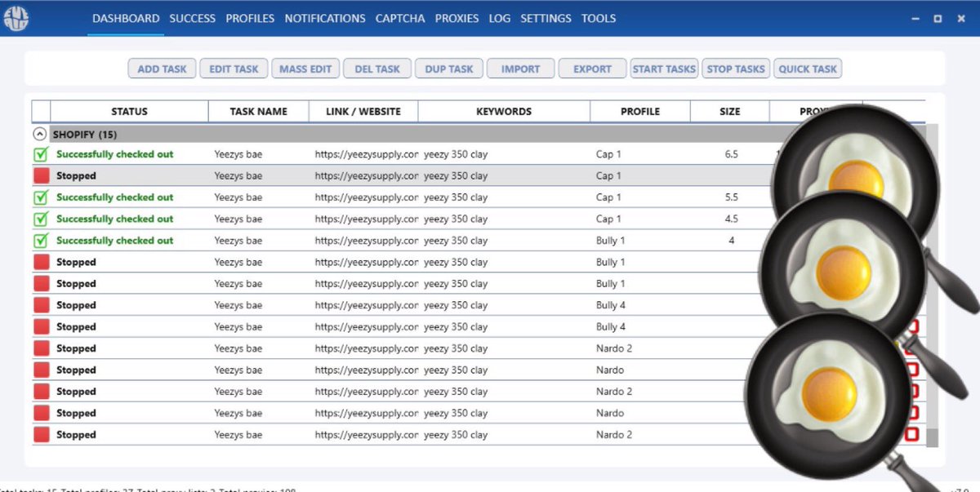Collapse the SHOPIFY (15) task group

coord(39,134)
